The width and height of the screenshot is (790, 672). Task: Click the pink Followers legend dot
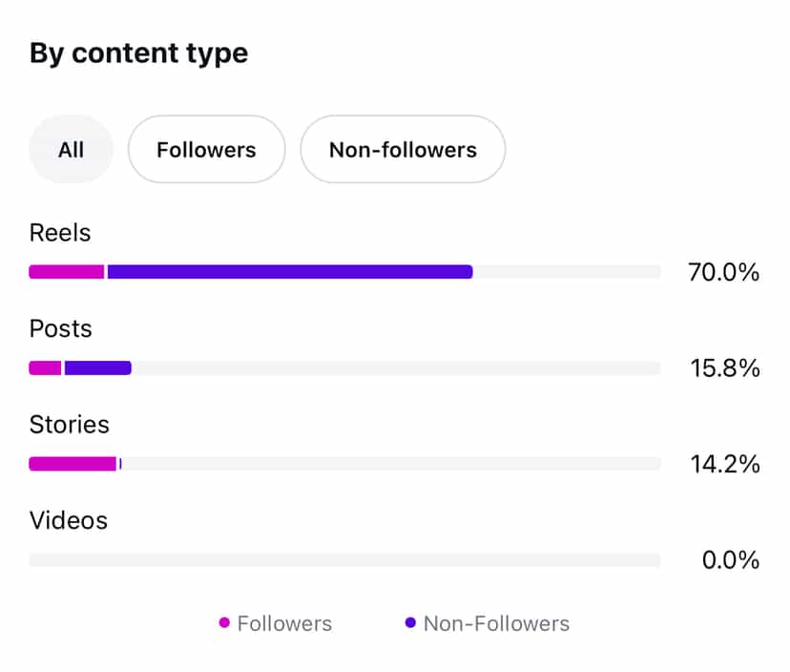click(224, 623)
